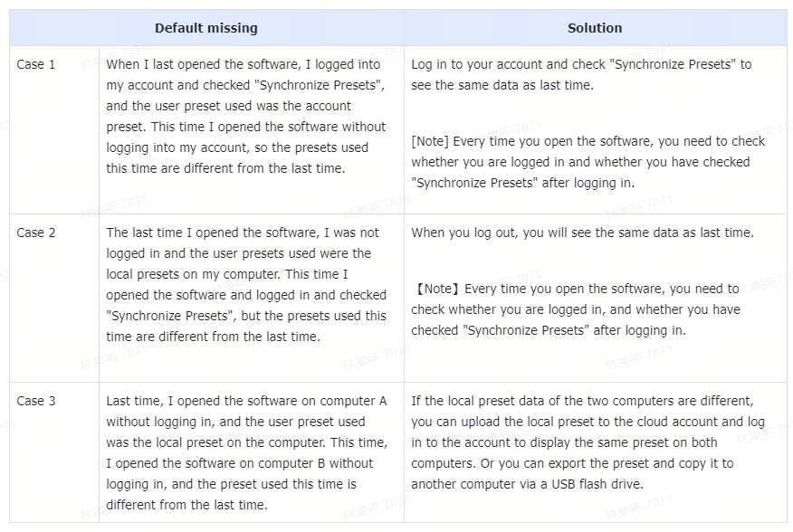Click the solution 'When you log out, you will see'

582,233
